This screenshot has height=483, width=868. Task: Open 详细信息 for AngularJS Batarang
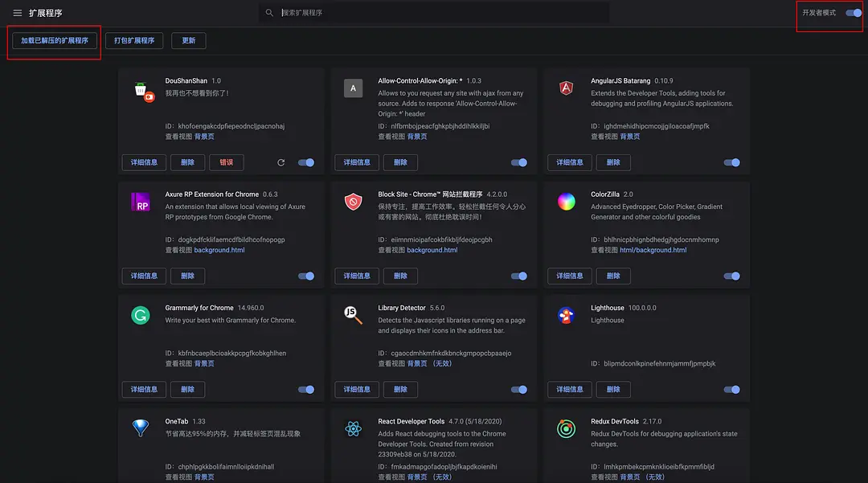(x=570, y=162)
